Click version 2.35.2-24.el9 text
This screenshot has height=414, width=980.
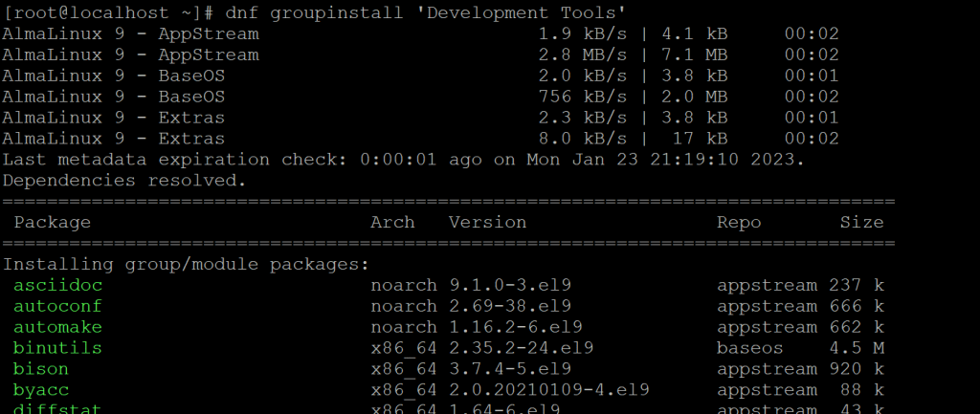tap(522, 348)
